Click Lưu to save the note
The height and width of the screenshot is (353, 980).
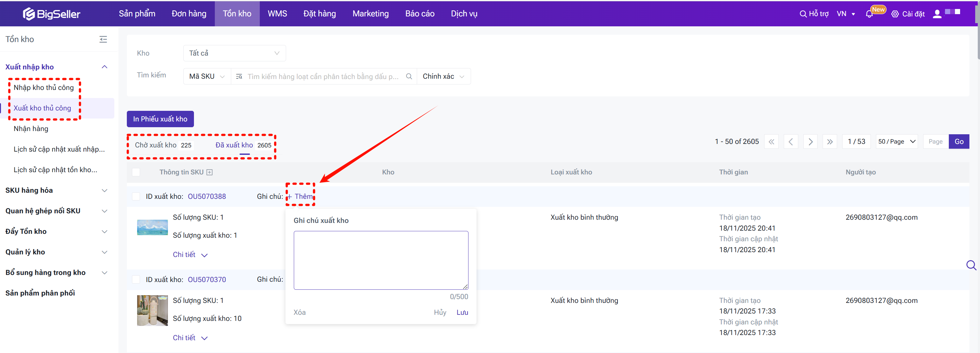pyautogui.click(x=462, y=312)
